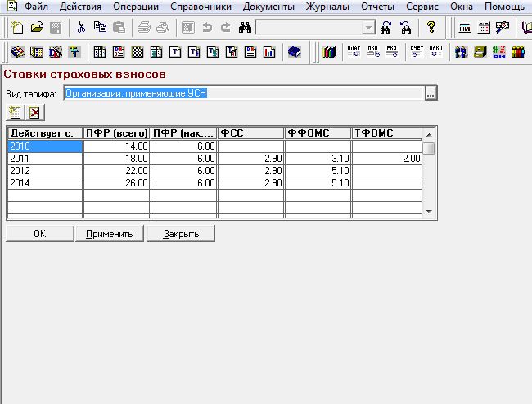532x404 pixels.
Task: Click the СЧЕТ invoice toolbar icon
Action: pos(417,52)
